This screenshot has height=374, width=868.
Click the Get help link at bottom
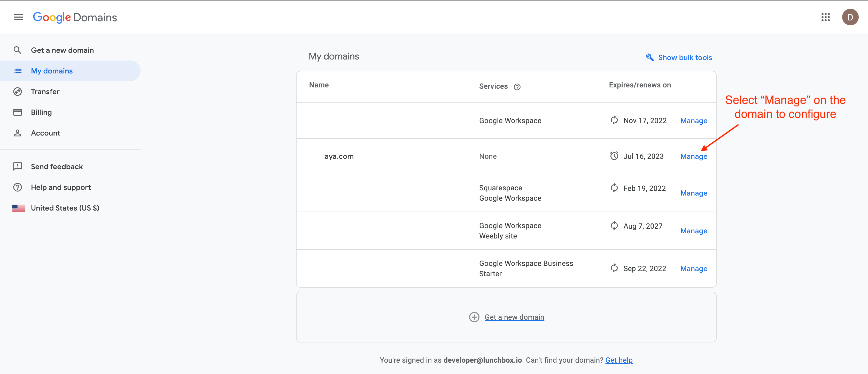click(x=619, y=360)
